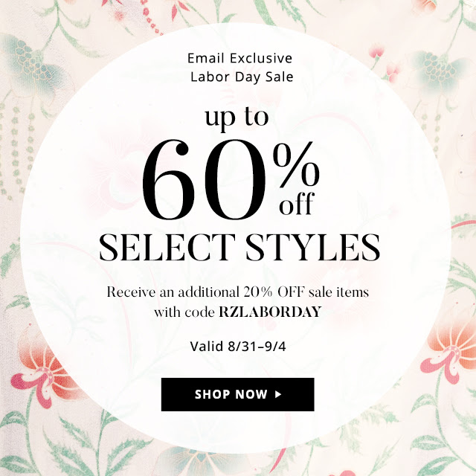Click the word SHOP in the black button
The width and height of the screenshot is (476, 476).
click(x=212, y=394)
